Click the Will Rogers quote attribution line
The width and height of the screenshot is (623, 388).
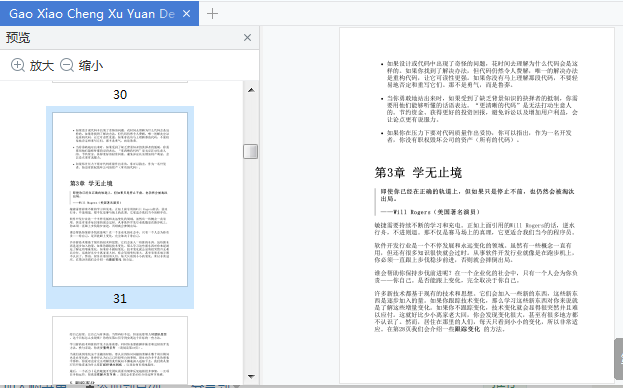coord(430,212)
